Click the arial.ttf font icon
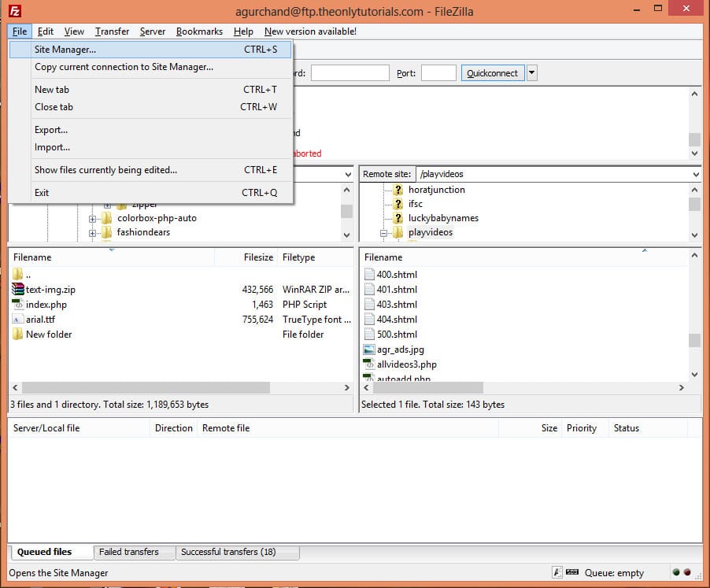 tap(17, 320)
